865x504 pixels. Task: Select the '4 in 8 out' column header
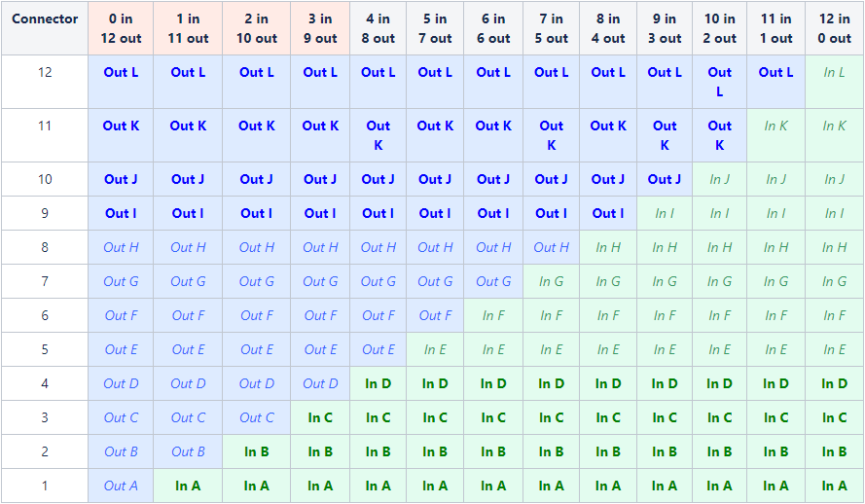[378, 28]
